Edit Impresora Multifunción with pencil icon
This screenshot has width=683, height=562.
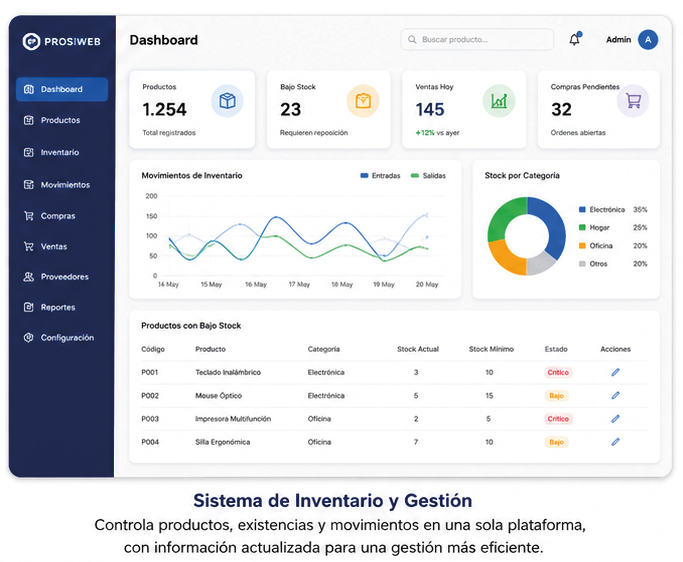click(x=615, y=419)
